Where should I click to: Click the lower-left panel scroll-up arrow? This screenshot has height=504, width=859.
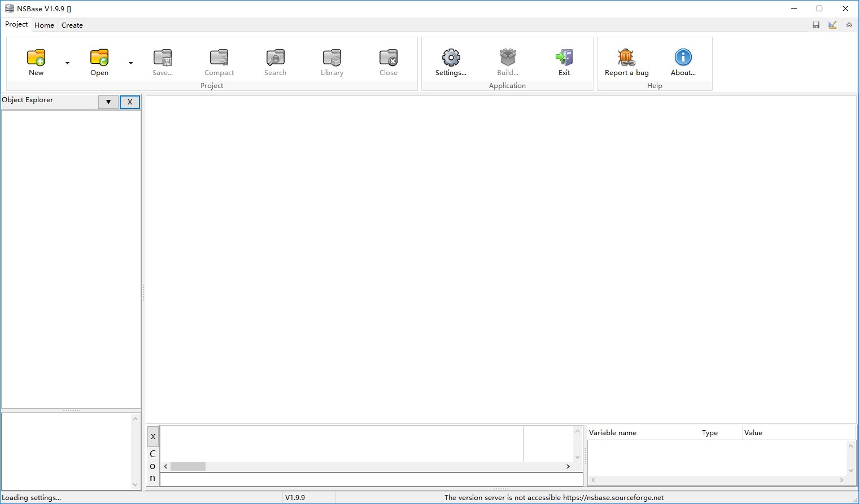click(135, 419)
